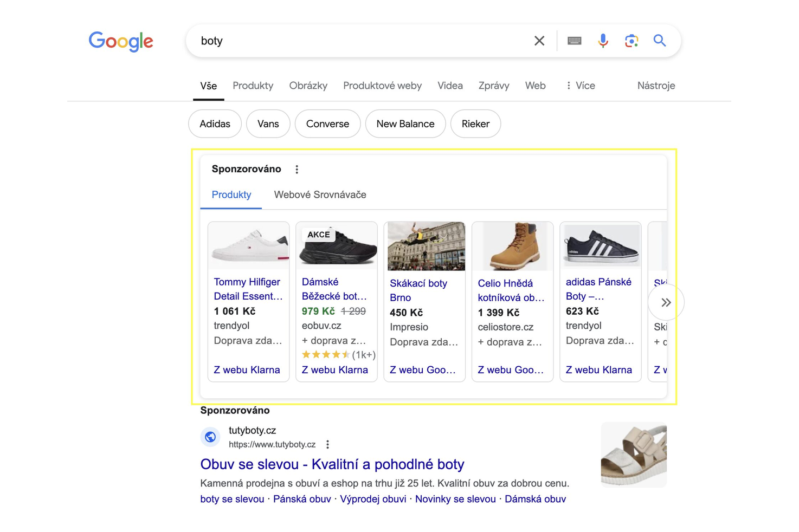Viewport: 799px width, 532px height.
Task: Filter by Rieker chip
Action: tap(475, 124)
